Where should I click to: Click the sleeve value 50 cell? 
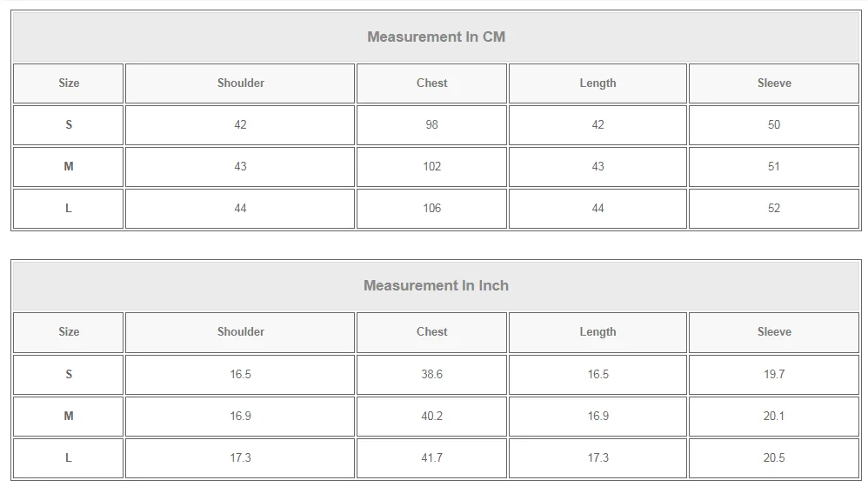point(774,125)
